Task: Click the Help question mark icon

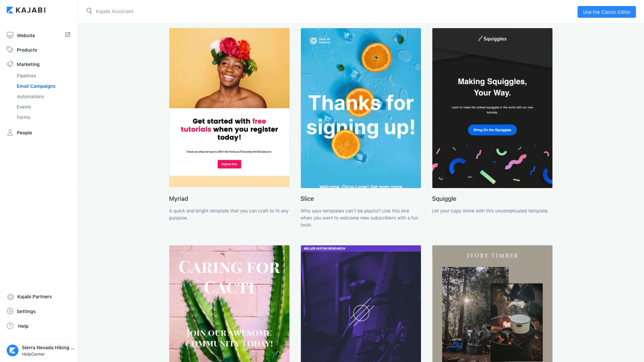Action: [10, 326]
